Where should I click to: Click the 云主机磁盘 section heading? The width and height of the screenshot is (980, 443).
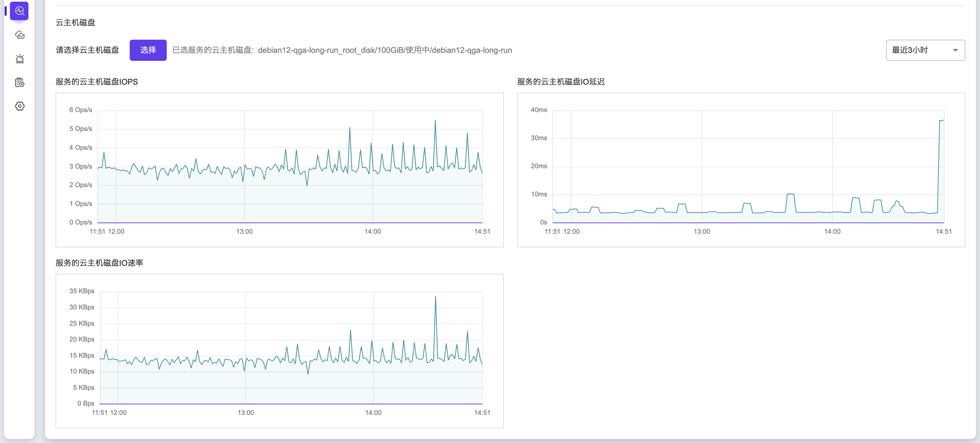pyautogui.click(x=75, y=22)
